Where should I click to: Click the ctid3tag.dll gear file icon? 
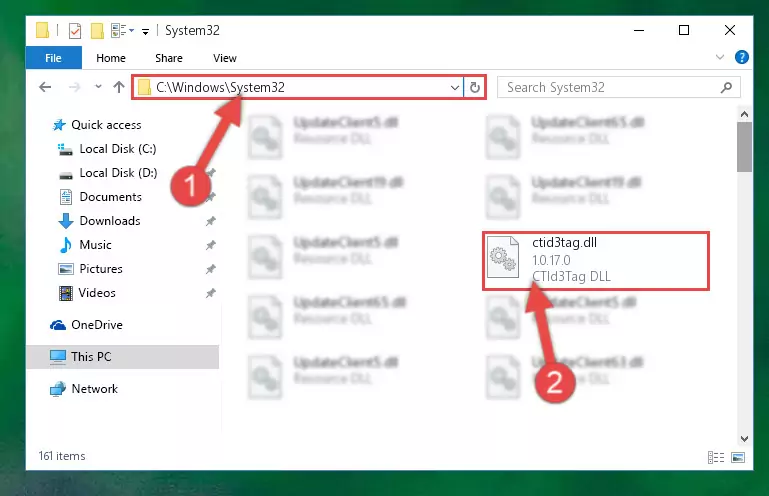coord(503,257)
